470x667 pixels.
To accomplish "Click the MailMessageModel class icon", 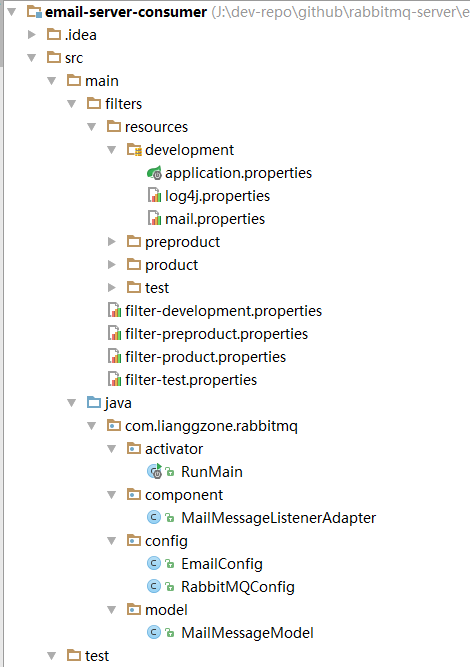I will pyautogui.click(x=154, y=632).
